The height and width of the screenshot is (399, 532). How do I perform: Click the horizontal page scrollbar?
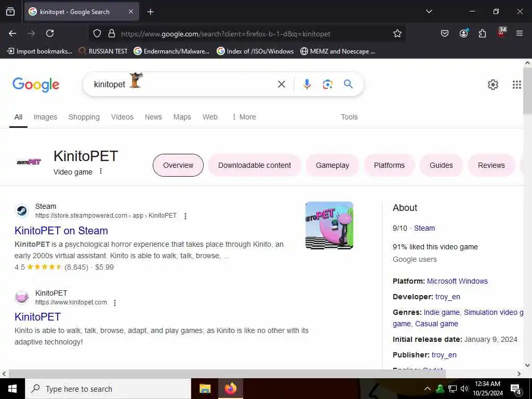[227, 374]
